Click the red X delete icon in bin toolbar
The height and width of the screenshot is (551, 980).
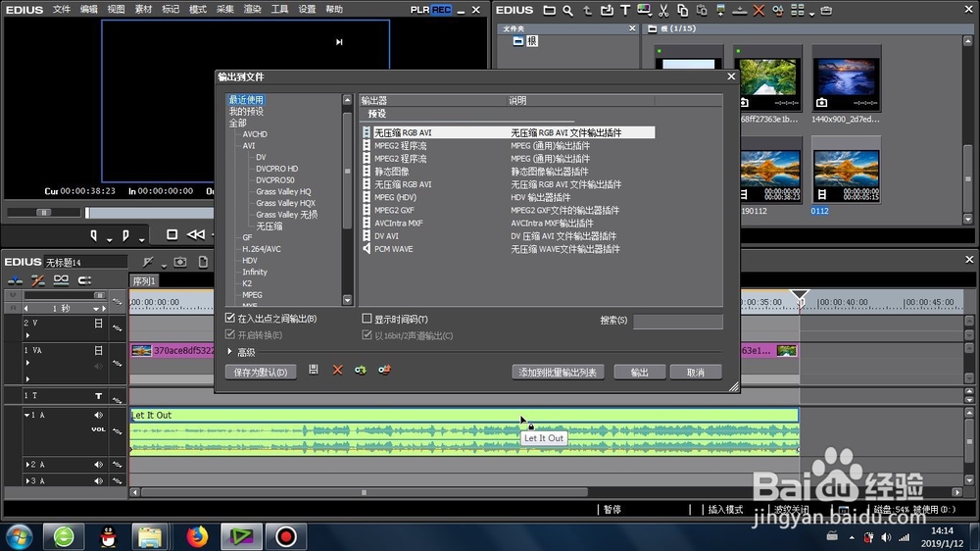click(x=759, y=10)
